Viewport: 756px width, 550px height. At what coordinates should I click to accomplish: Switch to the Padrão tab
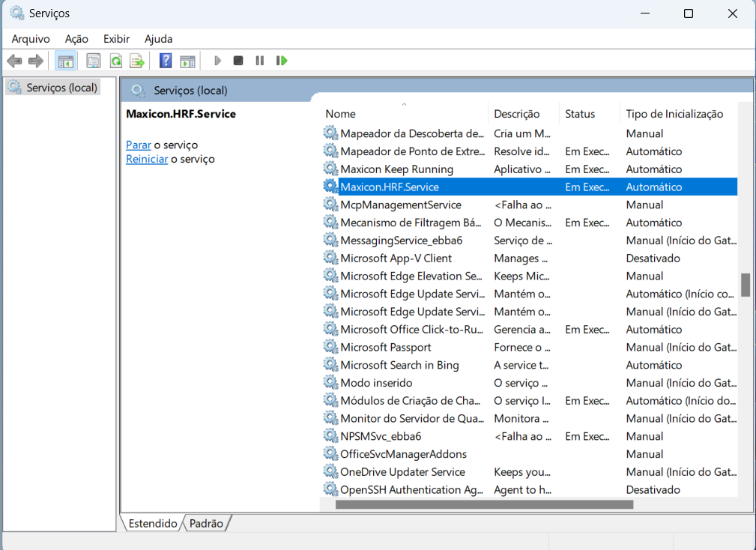(x=206, y=524)
